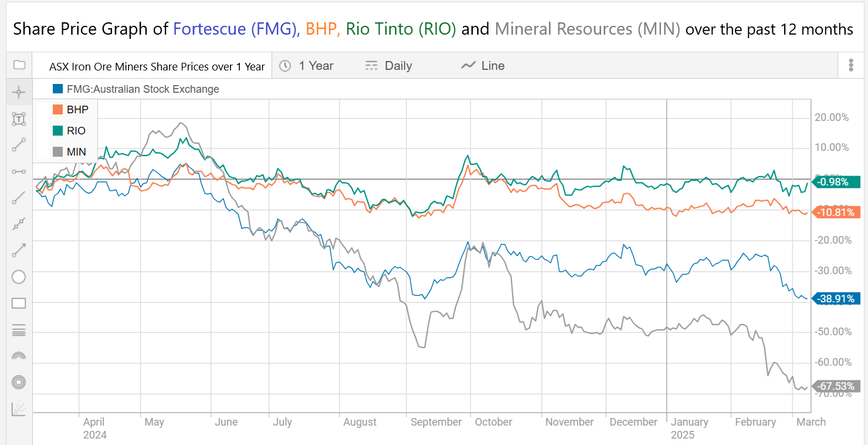Select the concentric circles tool
Viewport: 868px width, 445px height.
click(19, 382)
